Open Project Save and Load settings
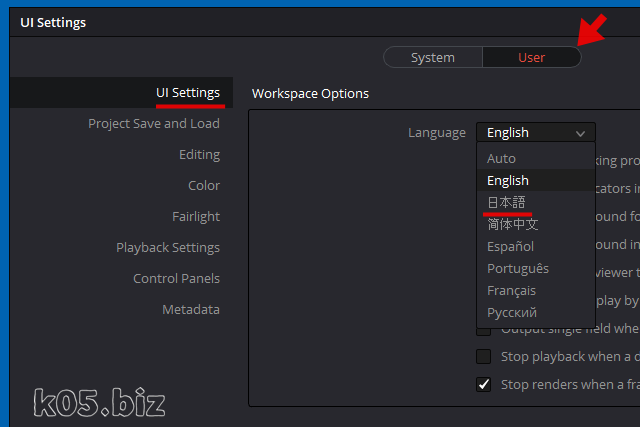This screenshot has height=427, width=640. (x=153, y=124)
